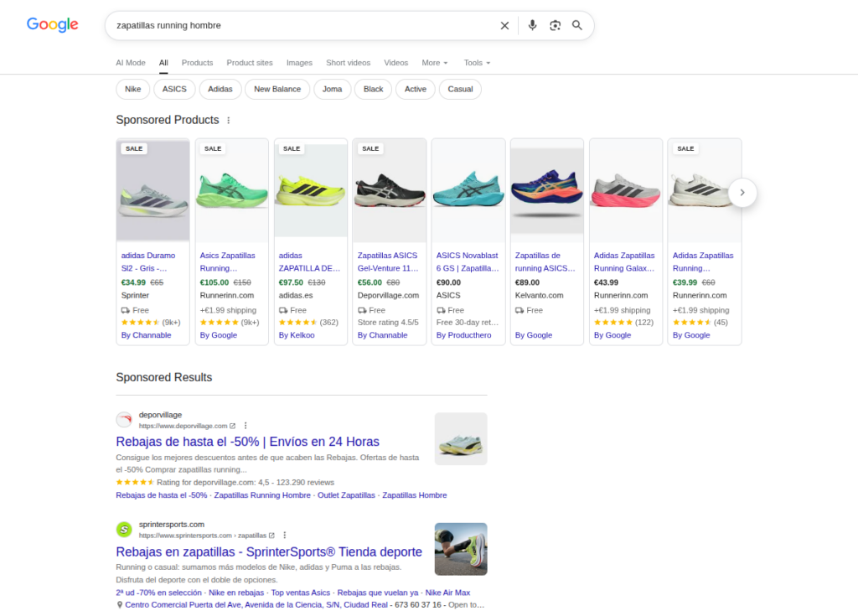The image size is (858, 616).
Task: Open three-dot menu beside sprintersports URL
Action: (284, 535)
